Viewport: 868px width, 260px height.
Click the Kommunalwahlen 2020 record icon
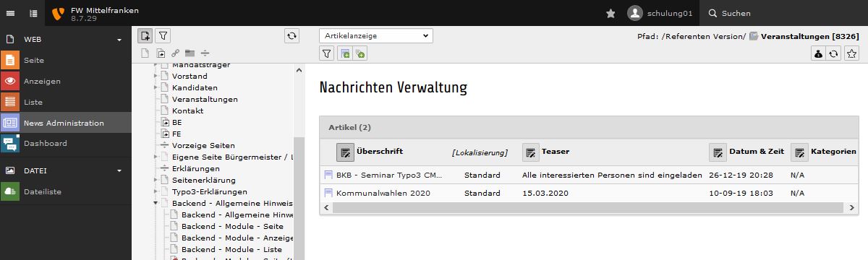[x=328, y=193]
